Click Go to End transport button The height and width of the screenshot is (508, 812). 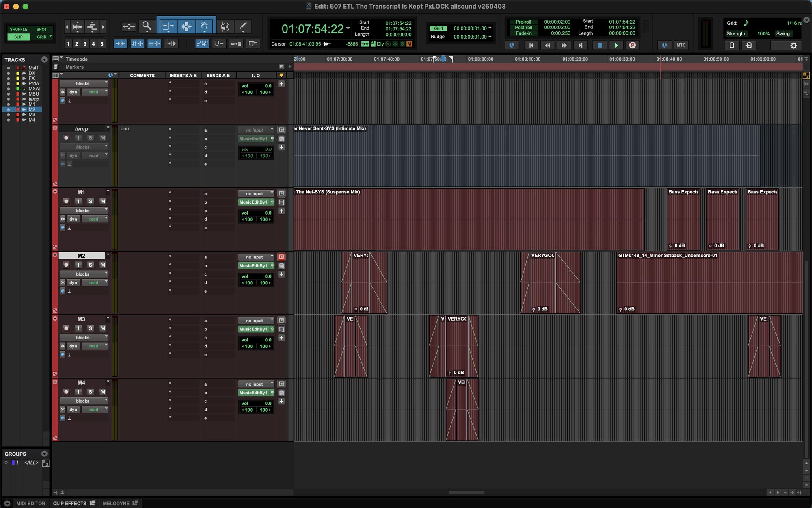(x=581, y=45)
